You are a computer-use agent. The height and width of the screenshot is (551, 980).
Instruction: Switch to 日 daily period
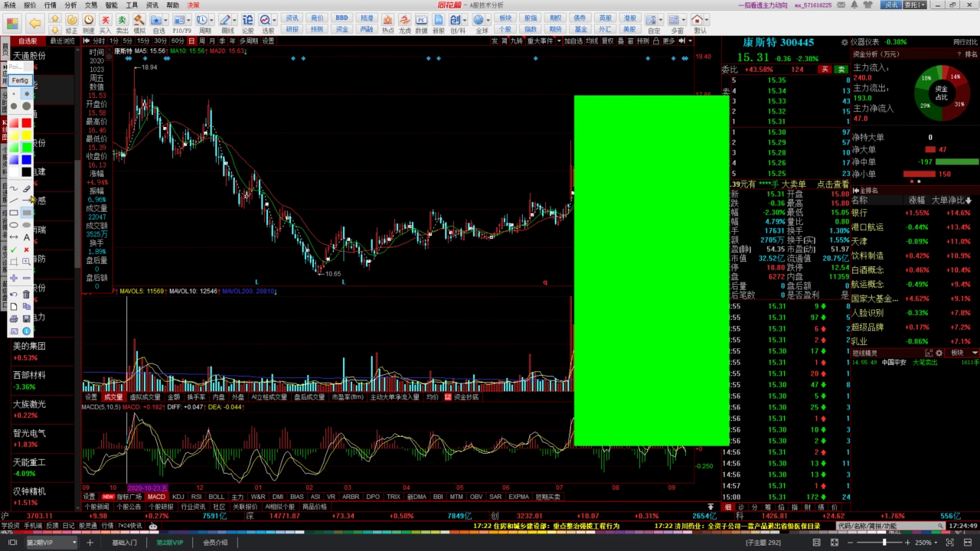point(191,41)
